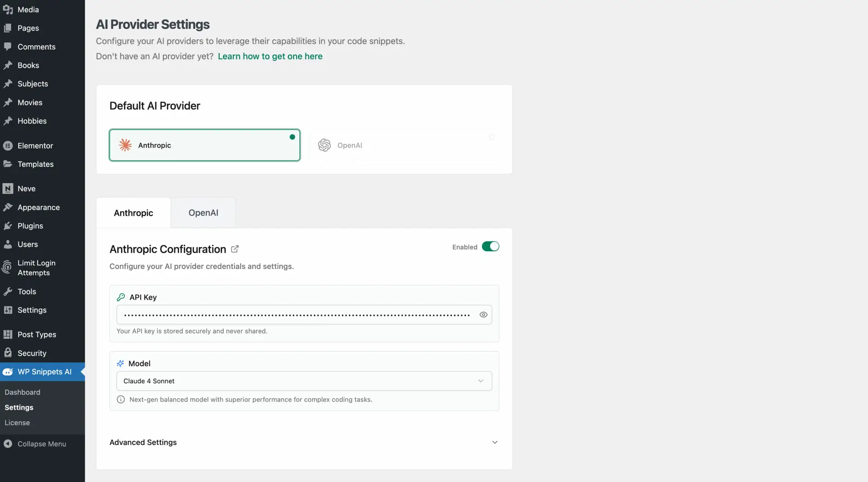Open external link icon beside Anthropic Configuration

235,249
